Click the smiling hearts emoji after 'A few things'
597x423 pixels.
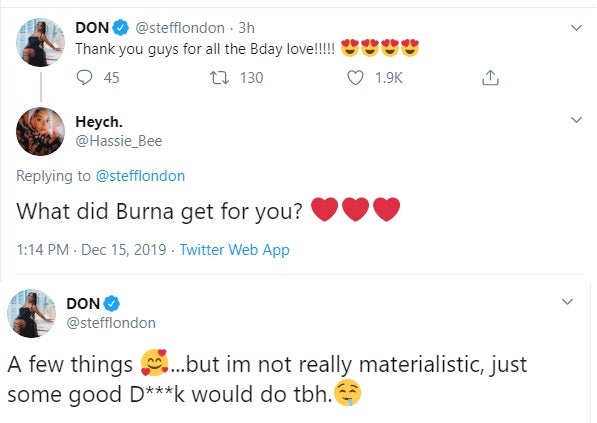(x=154, y=362)
